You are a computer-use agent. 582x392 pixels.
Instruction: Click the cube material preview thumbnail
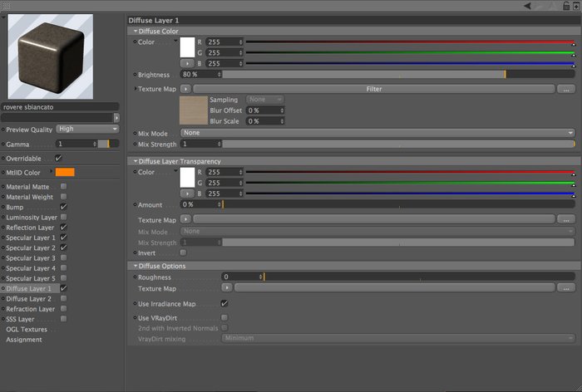click(51, 56)
